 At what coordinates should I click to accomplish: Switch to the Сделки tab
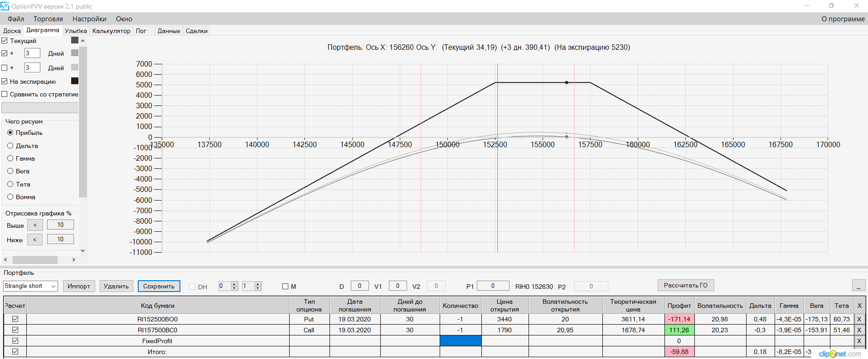click(x=197, y=31)
